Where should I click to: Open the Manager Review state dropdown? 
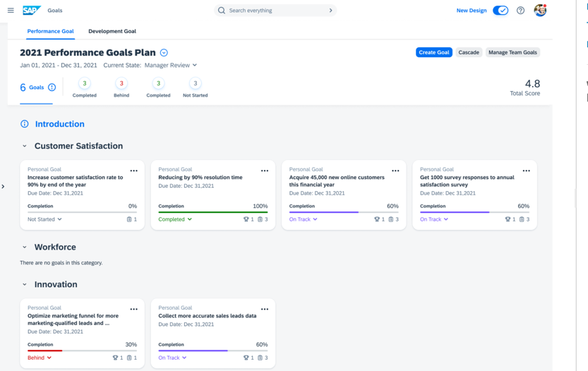pyautogui.click(x=171, y=65)
